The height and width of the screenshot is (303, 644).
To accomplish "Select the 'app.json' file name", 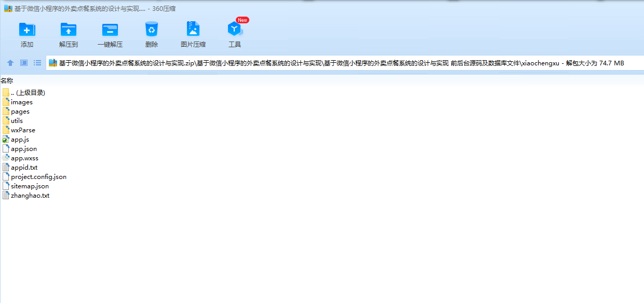I will coord(24,149).
